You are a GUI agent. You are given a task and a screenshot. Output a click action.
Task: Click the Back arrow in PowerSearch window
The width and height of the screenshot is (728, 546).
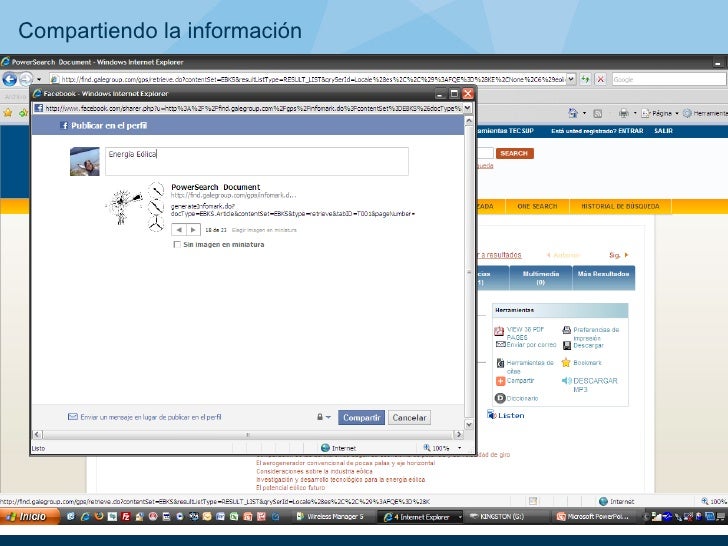pyautogui.click(x=10, y=79)
